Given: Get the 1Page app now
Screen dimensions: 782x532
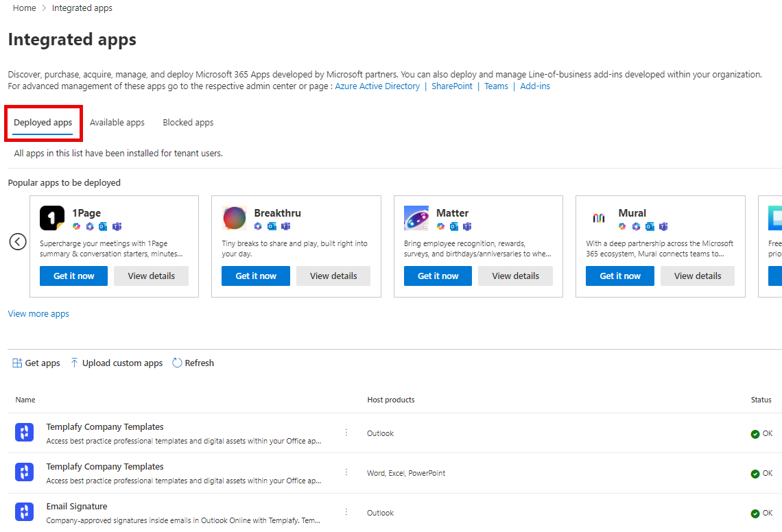Looking at the screenshot, I should (74, 276).
